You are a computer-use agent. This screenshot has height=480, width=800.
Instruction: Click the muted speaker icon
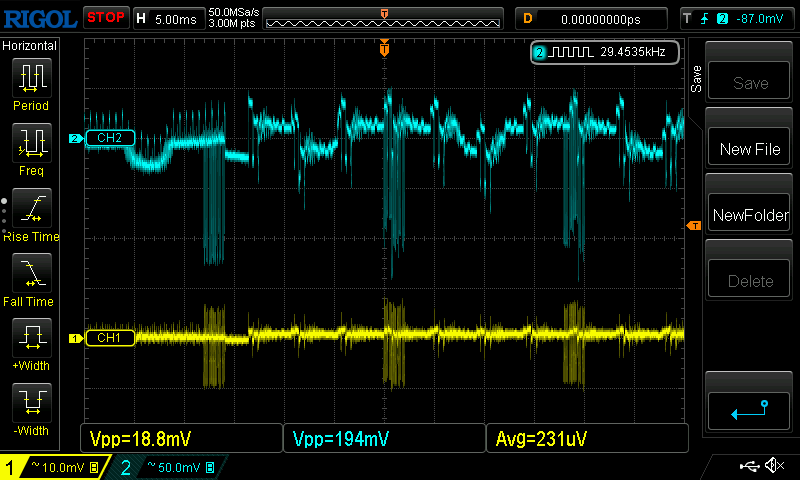pyautogui.click(x=774, y=465)
